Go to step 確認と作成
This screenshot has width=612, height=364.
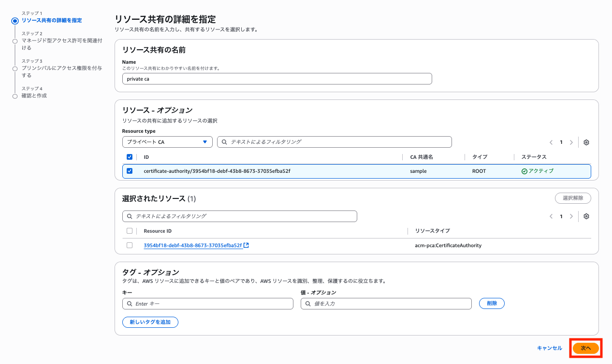34,96
